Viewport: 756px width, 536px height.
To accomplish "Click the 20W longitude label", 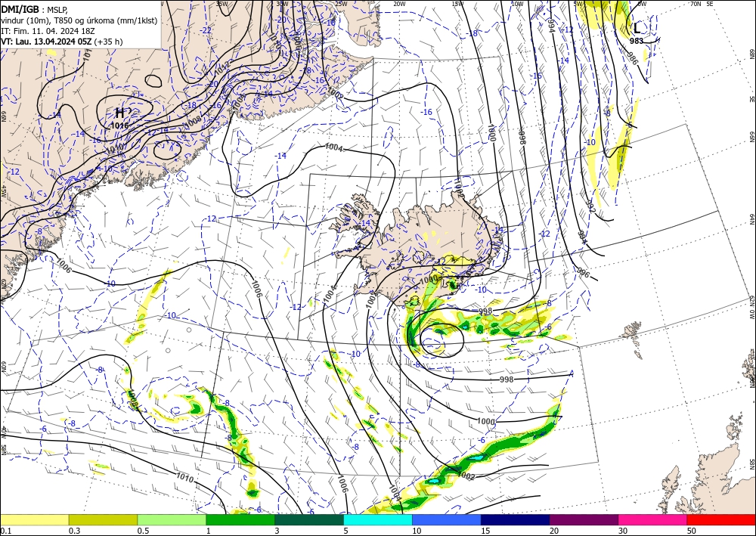I will point(399,4).
